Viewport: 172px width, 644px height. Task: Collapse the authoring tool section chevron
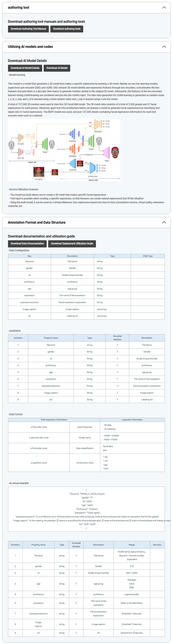[164, 8]
